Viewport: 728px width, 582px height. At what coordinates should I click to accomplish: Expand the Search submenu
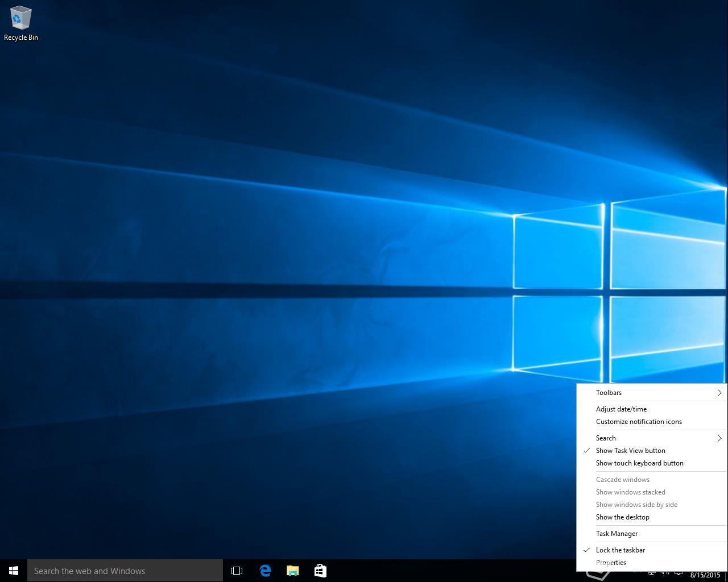tap(652, 438)
